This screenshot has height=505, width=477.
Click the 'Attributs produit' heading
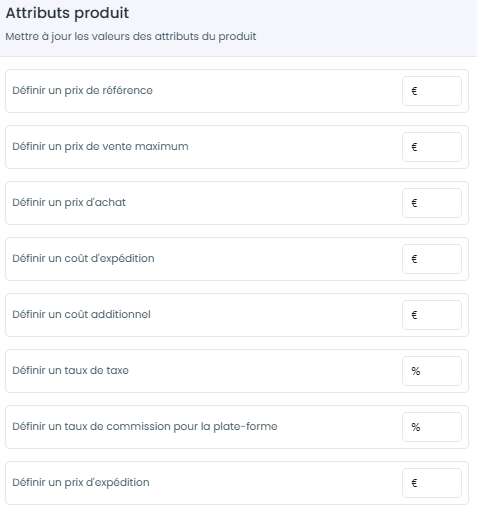[x=67, y=13]
